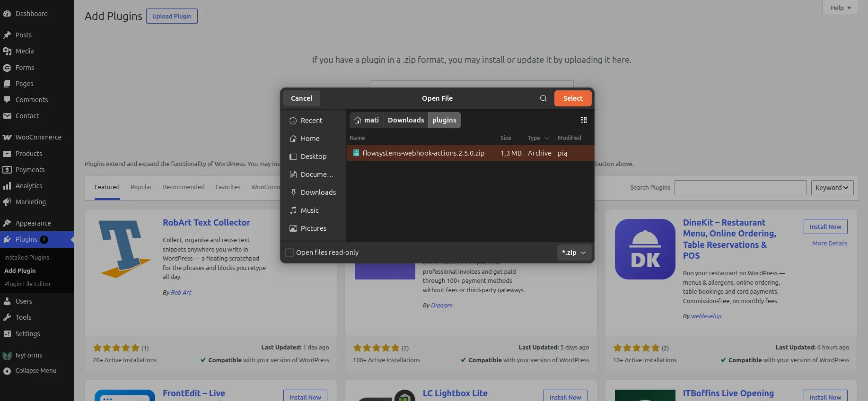This screenshot has width=868, height=401.
Task: Switch to the Featured plugins tab
Action: pos(107,187)
